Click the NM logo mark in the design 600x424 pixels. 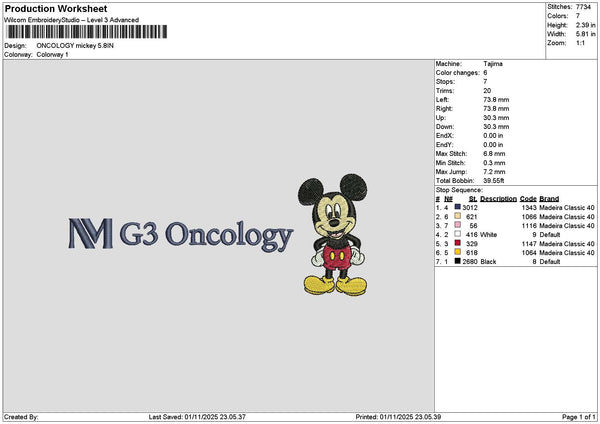(x=91, y=233)
